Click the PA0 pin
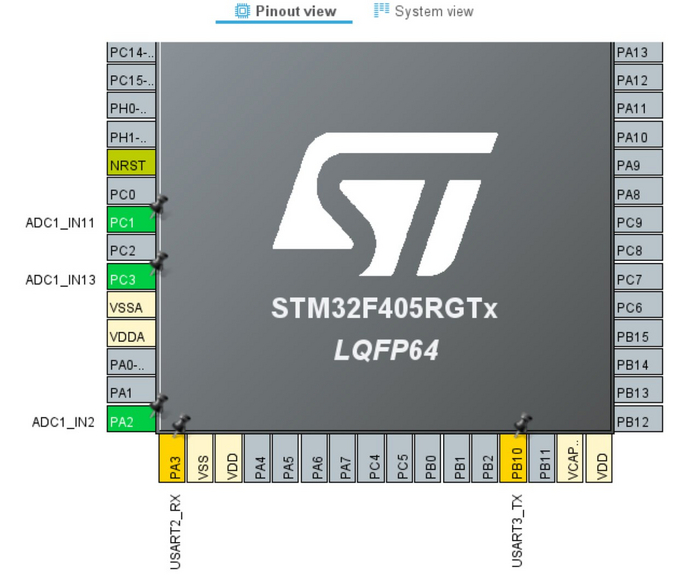Viewport: 700px width, 587px height. [131, 364]
